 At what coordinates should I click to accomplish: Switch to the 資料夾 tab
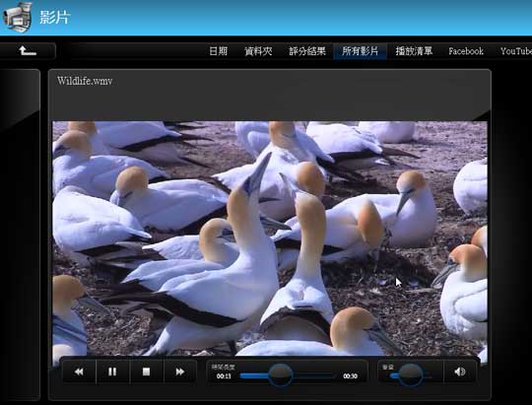[258, 51]
